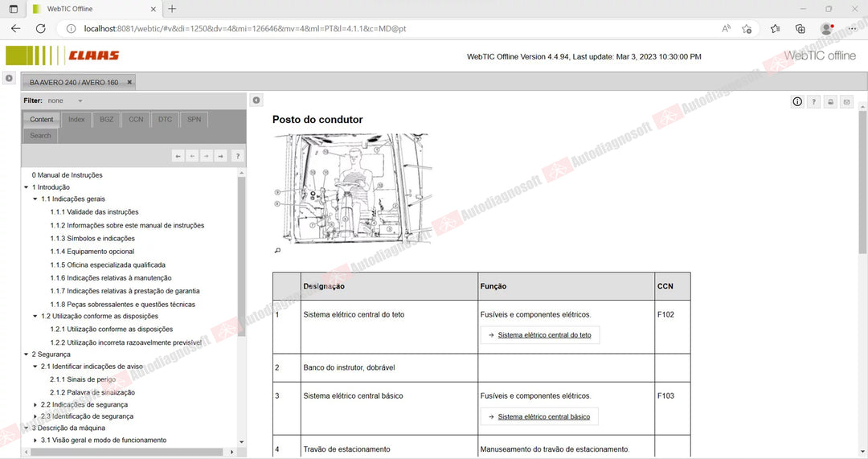Expand 3.1 Visão geral e modo de funcionamento
The width and height of the screenshot is (868, 459).
(35, 441)
